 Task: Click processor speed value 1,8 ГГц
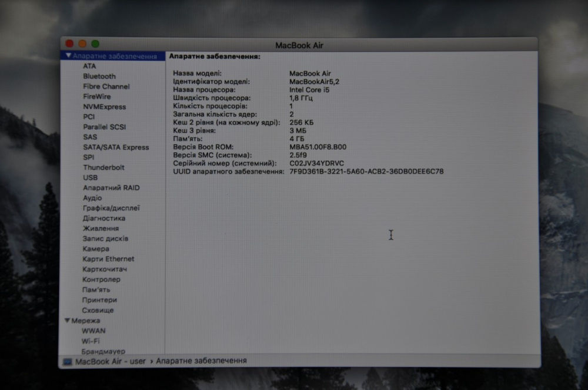tap(300, 98)
